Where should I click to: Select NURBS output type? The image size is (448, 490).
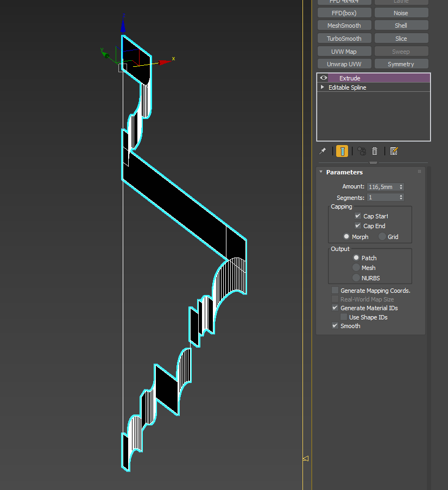click(x=356, y=278)
